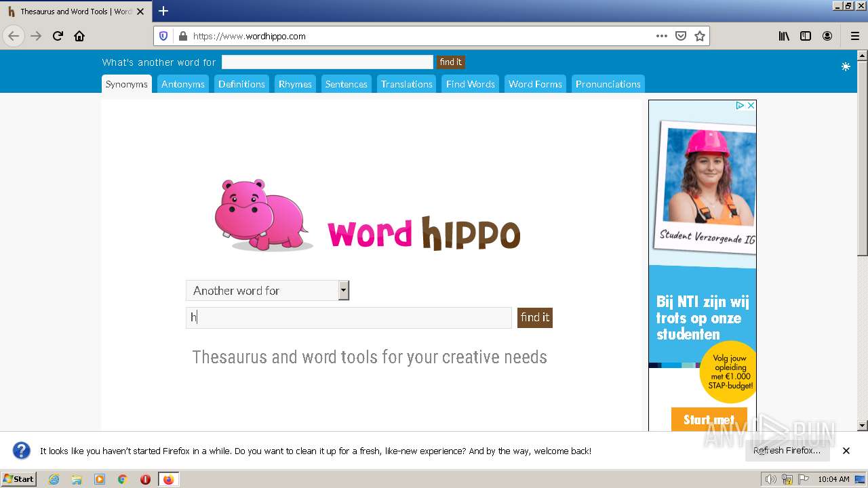Close the advertisement with its X icon

tap(751, 106)
